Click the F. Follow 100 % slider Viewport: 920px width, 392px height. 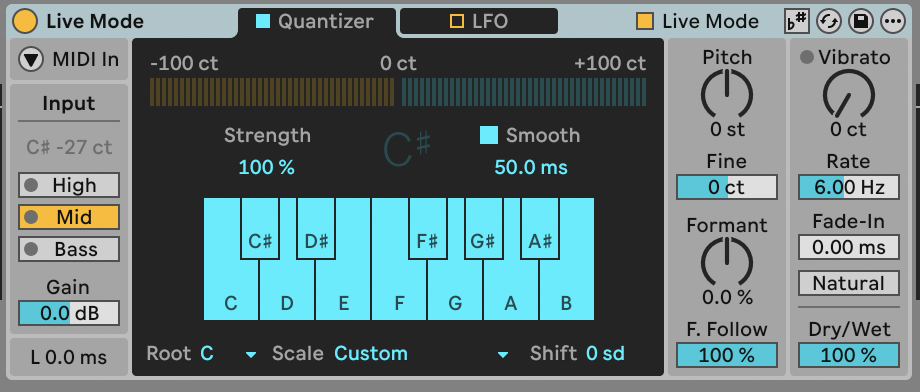pyautogui.click(x=727, y=355)
